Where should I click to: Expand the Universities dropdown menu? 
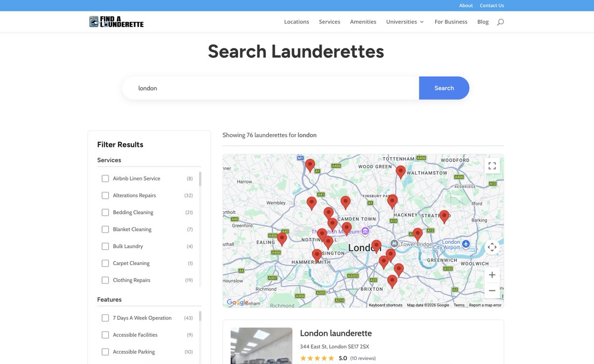pyautogui.click(x=405, y=22)
